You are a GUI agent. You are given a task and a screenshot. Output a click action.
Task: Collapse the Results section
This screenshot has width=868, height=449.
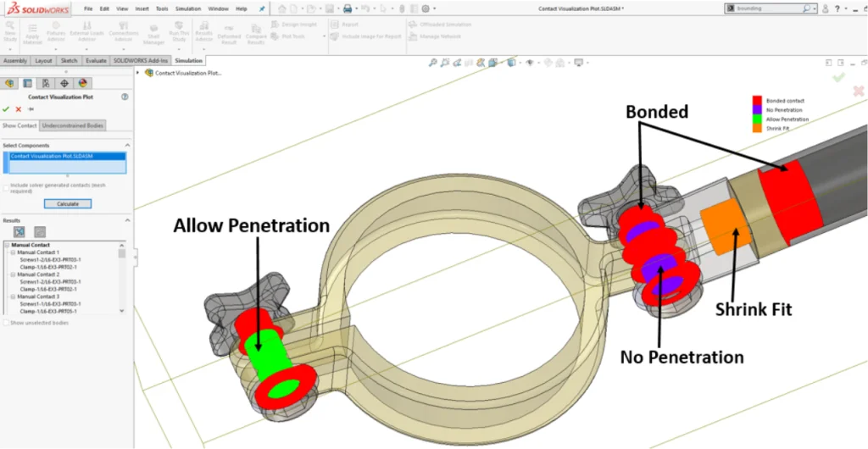tap(127, 220)
